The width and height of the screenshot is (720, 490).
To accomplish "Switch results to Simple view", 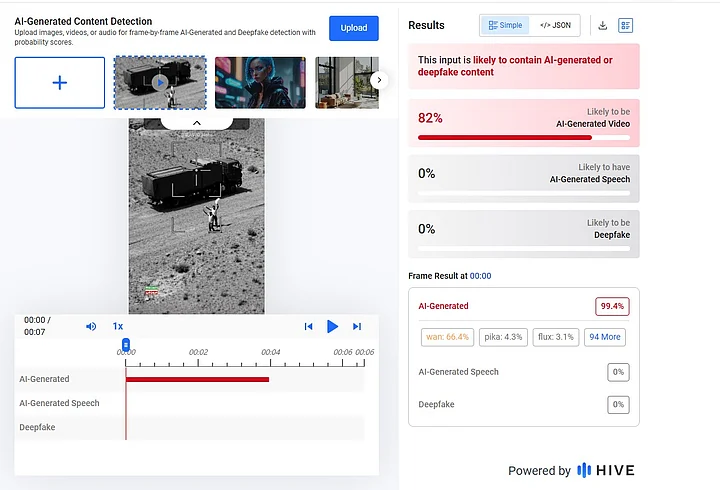I will 505,25.
